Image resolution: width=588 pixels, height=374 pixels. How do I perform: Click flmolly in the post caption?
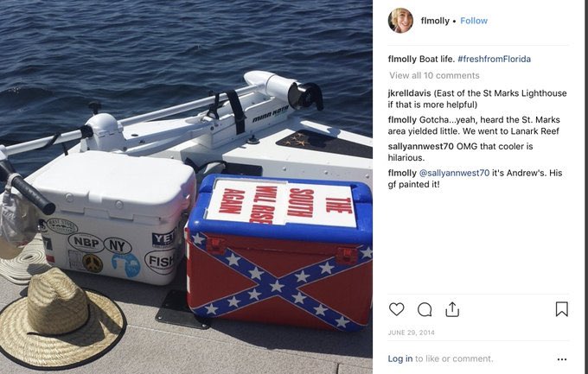click(402, 60)
